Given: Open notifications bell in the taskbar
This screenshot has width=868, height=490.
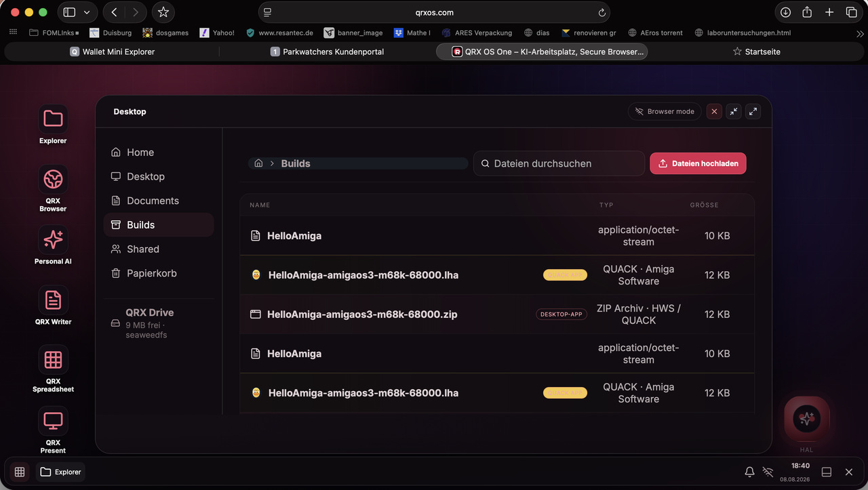Looking at the screenshot, I should [749, 472].
